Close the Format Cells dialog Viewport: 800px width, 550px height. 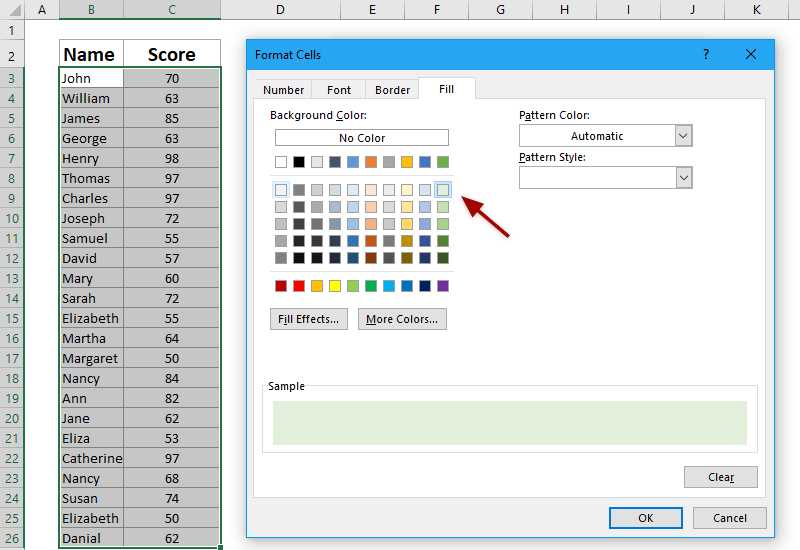point(751,54)
